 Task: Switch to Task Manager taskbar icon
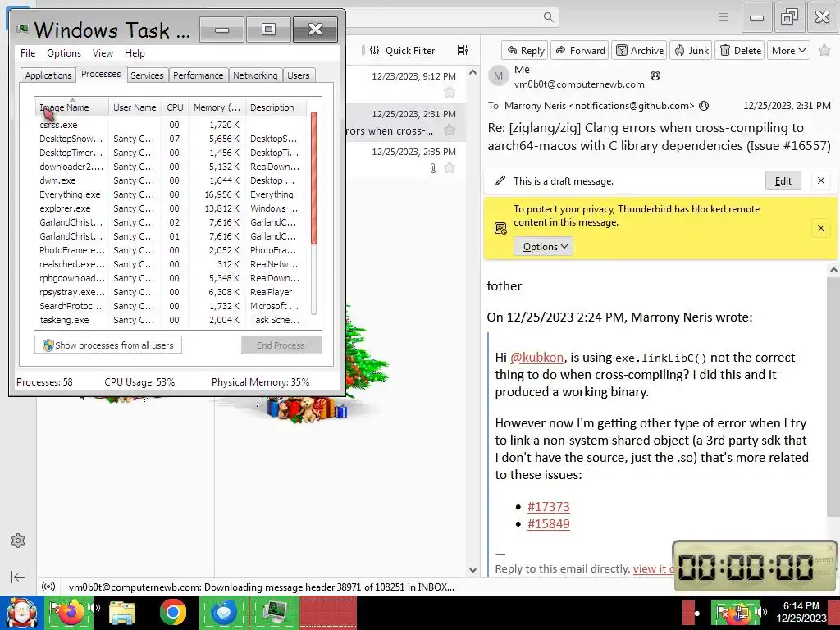coord(276,613)
